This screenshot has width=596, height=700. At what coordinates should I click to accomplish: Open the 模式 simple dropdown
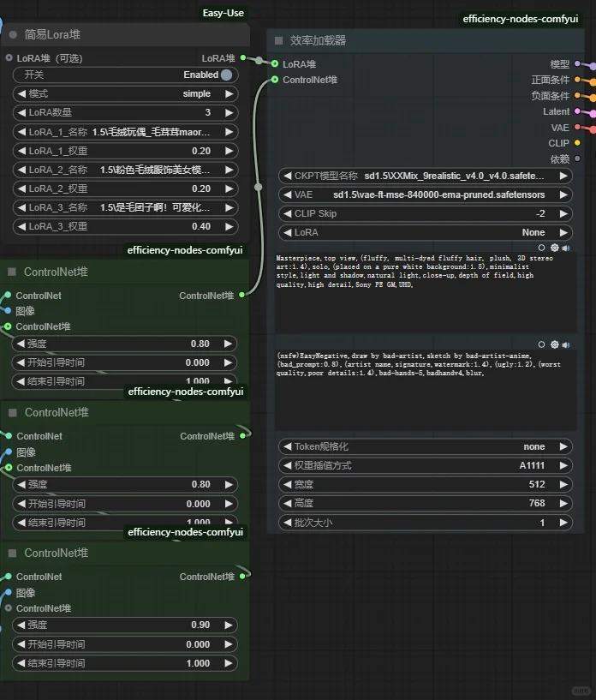pos(125,93)
